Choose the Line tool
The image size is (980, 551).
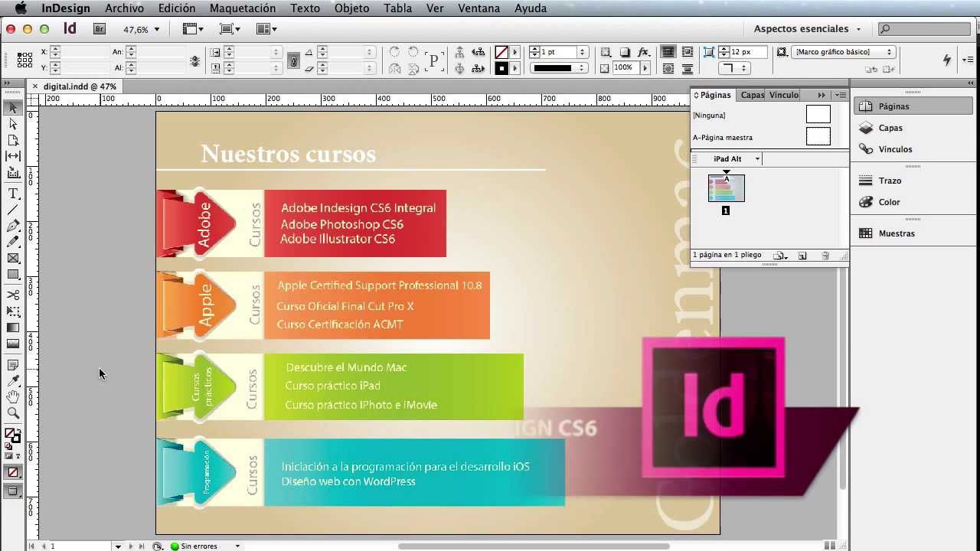[13, 210]
